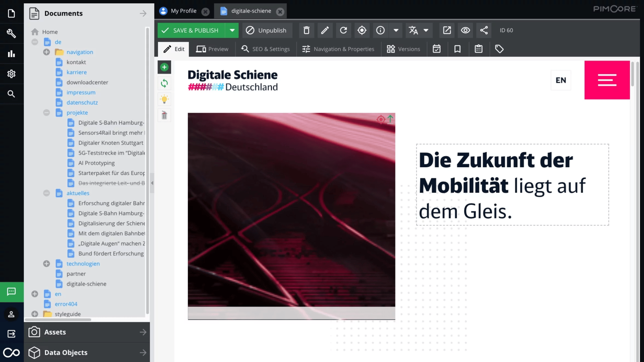
Task: Open document in new window
Action: [x=447, y=30]
